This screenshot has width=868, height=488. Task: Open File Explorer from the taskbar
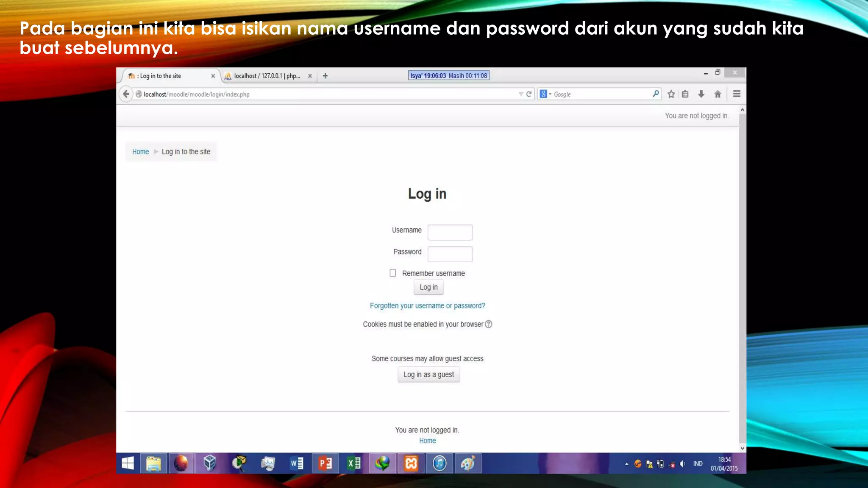[x=153, y=463]
